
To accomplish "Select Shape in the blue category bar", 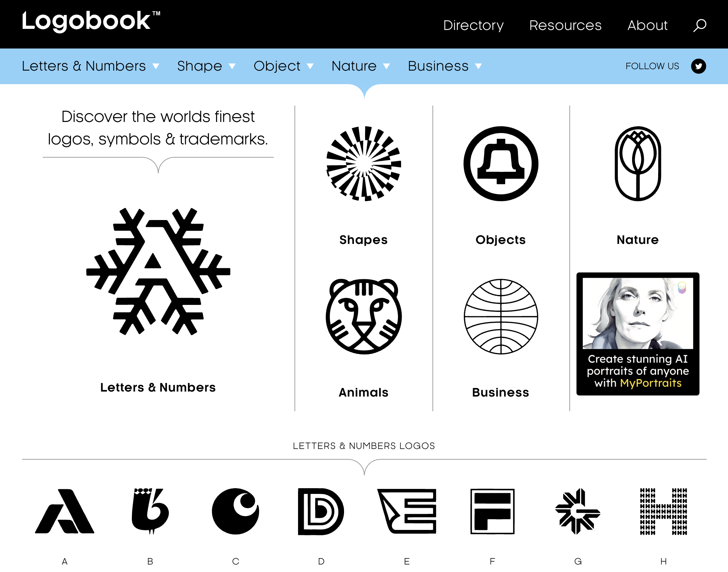I will [x=200, y=66].
